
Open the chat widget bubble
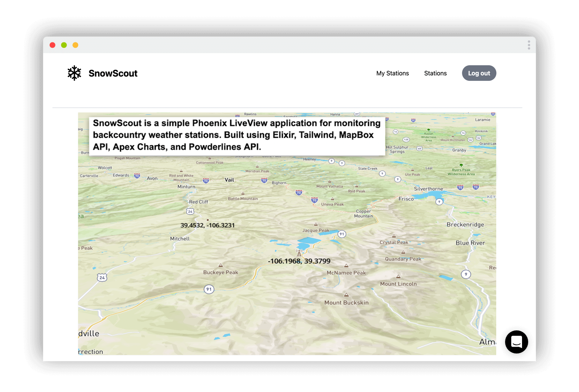[516, 342]
